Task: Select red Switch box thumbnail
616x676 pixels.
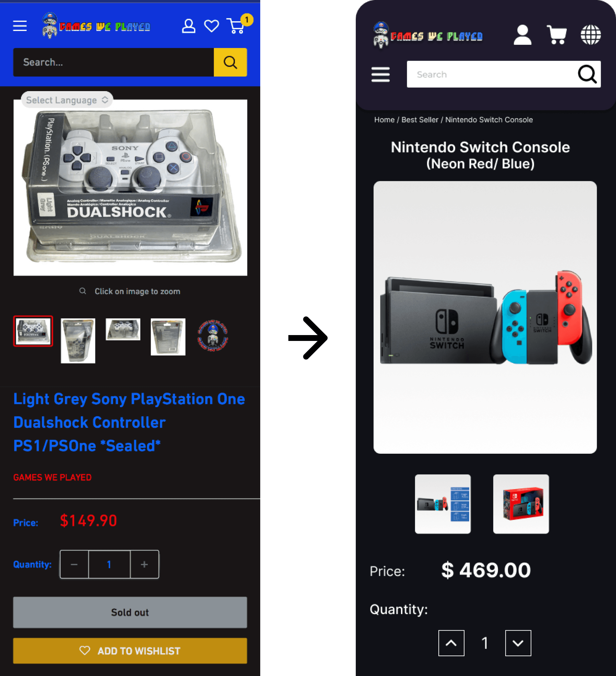Action: [521, 504]
